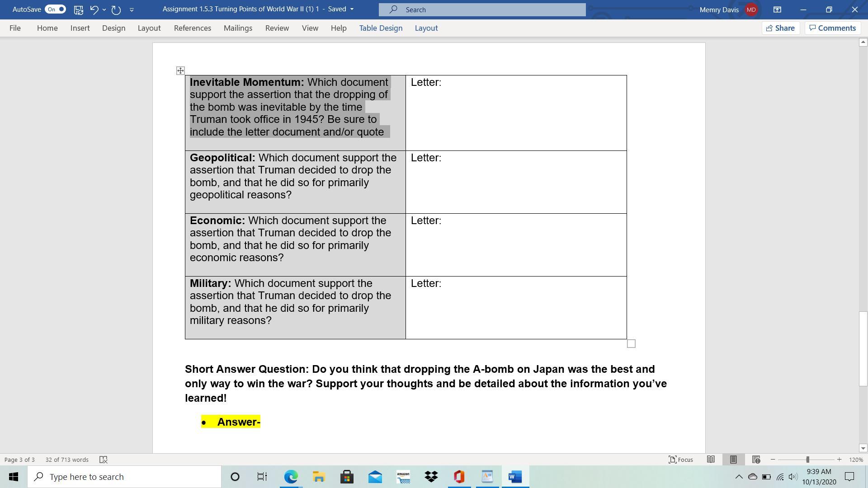The height and width of the screenshot is (488, 868).
Task: Click the proofing errors status icon
Action: [x=103, y=460]
